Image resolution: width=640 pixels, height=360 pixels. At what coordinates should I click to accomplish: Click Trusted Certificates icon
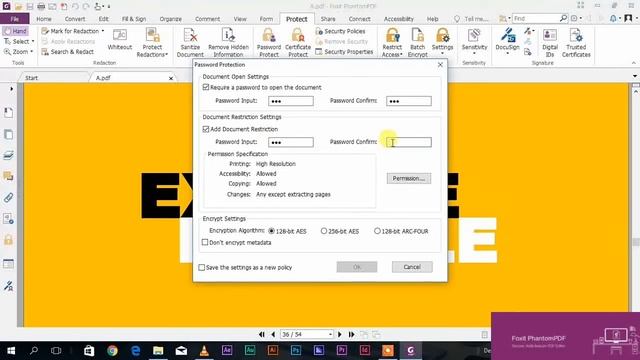(x=576, y=36)
